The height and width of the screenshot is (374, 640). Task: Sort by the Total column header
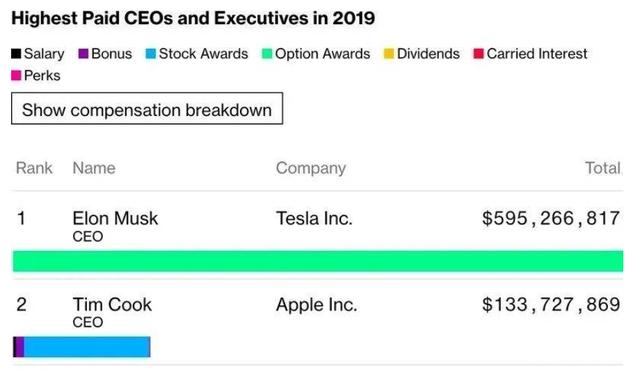(x=602, y=168)
